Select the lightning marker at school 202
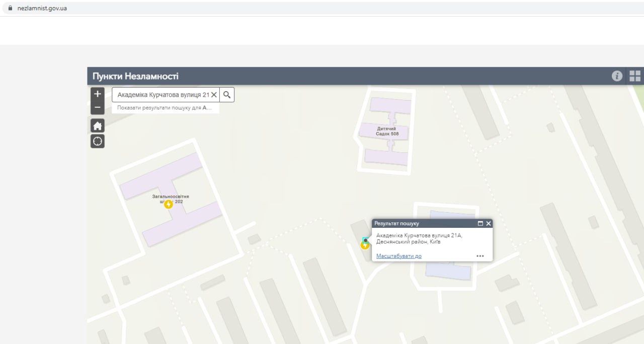This screenshot has width=644, height=344. point(169,204)
